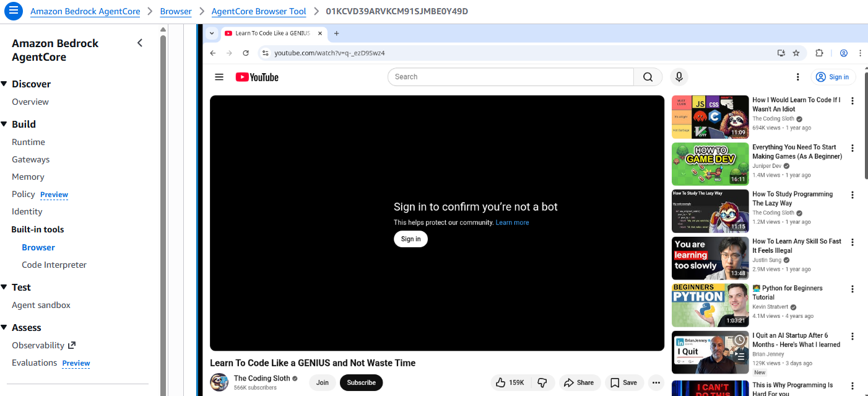The image size is (868, 396).
Task: Open options for Everything You Need To Start
Action: click(853, 148)
